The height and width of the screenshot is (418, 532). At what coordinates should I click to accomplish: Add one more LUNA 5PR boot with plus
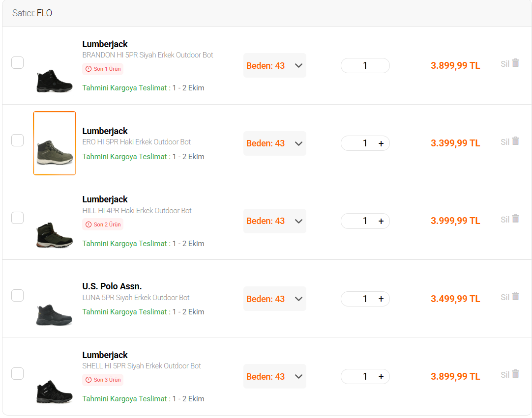(381, 299)
